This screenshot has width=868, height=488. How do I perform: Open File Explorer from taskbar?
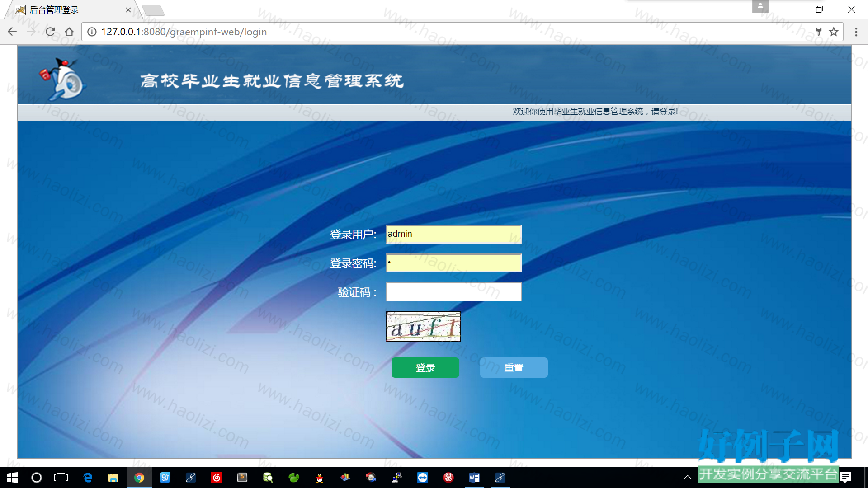click(113, 478)
